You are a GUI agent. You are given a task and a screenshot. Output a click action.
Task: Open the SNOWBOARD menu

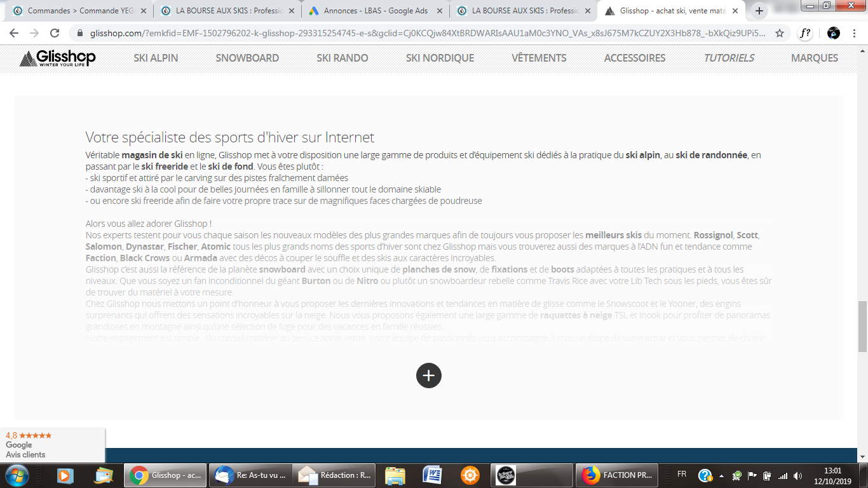point(247,58)
